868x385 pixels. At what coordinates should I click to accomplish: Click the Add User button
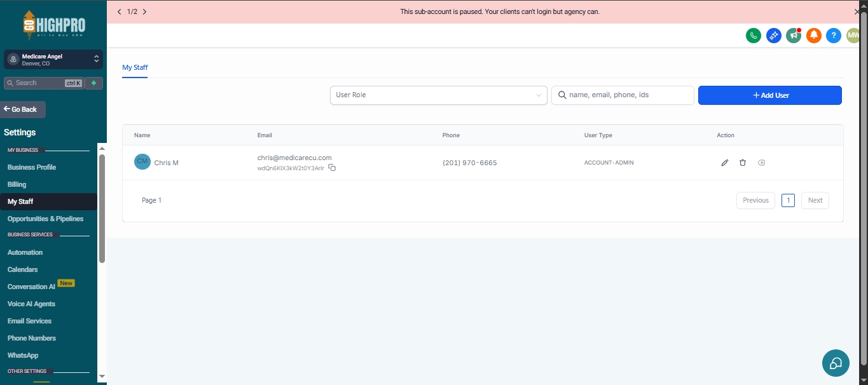pyautogui.click(x=770, y=95)
